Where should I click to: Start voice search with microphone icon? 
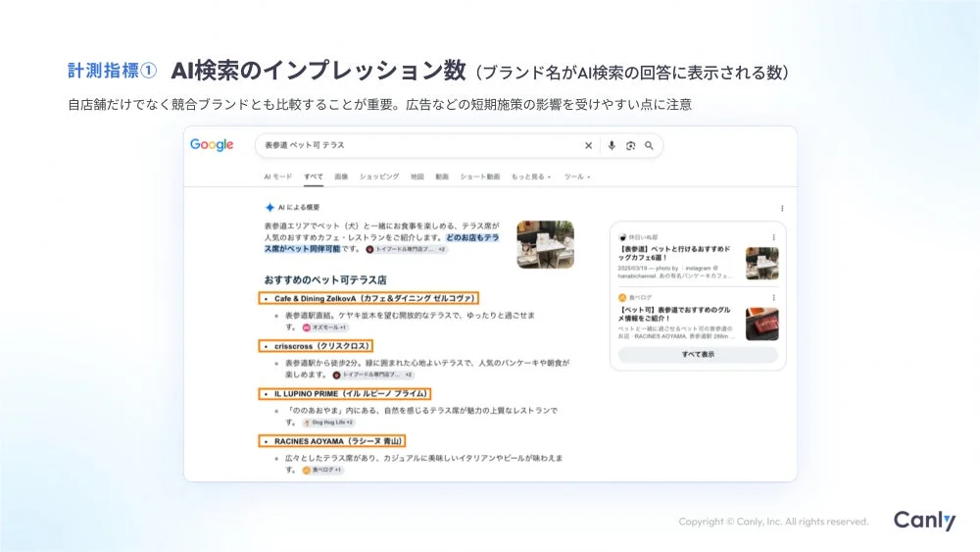[x=612, y=146]
